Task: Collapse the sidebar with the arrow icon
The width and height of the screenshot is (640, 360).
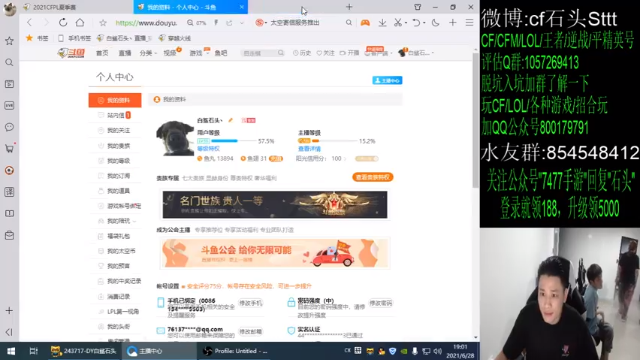Action: 9,332
